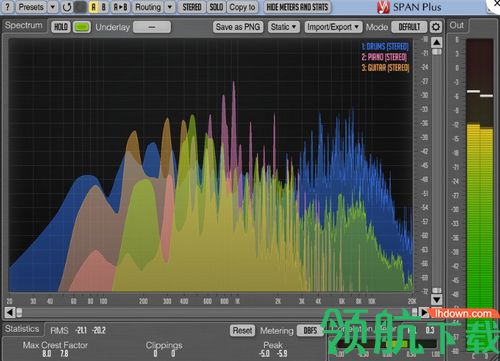Click inside the spectrum display graph
500x361 pixels.
point(211,165)
